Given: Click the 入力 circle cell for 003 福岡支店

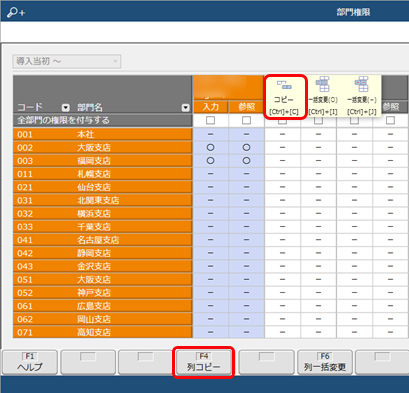Looking at the screenshot, I should click(210, 161).
